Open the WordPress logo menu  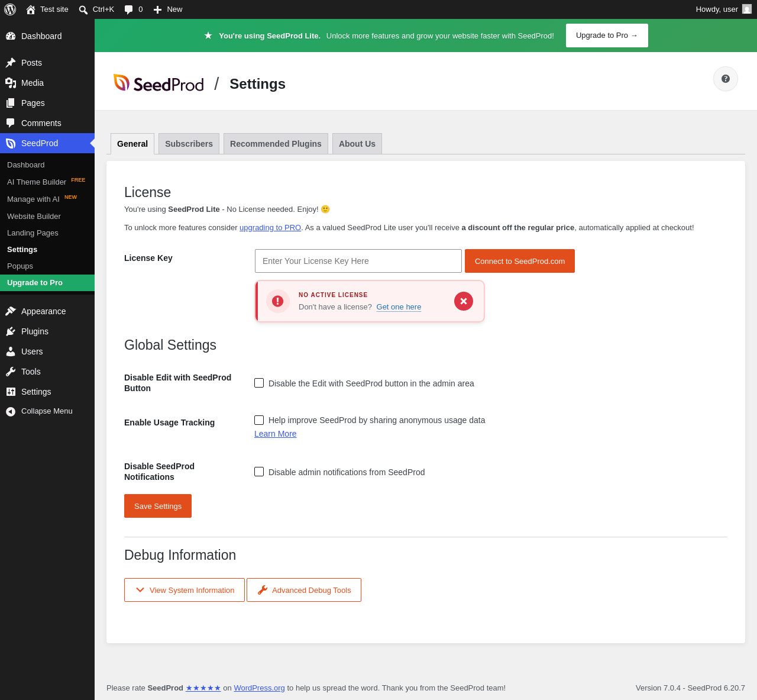pyautogui.click(x=10, y=9)
